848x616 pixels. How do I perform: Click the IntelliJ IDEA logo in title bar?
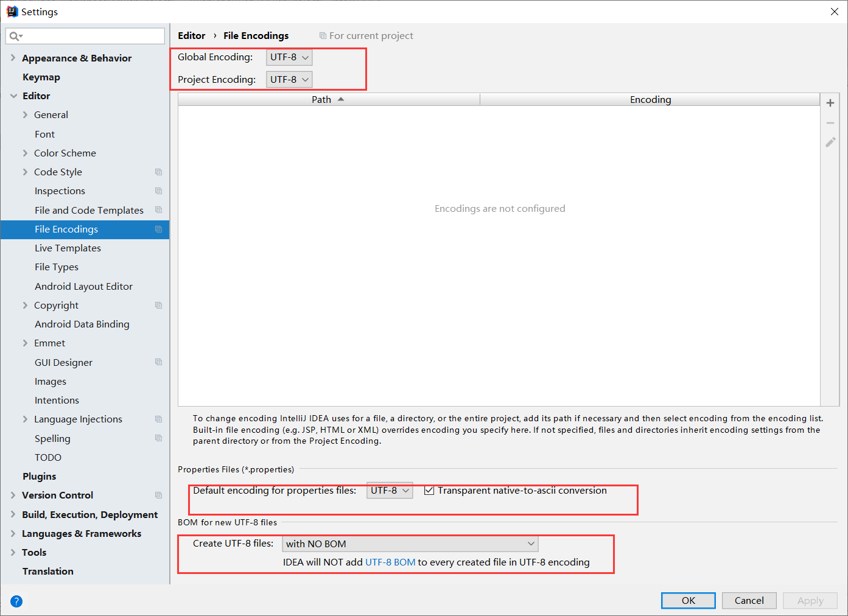coord(12,12)
